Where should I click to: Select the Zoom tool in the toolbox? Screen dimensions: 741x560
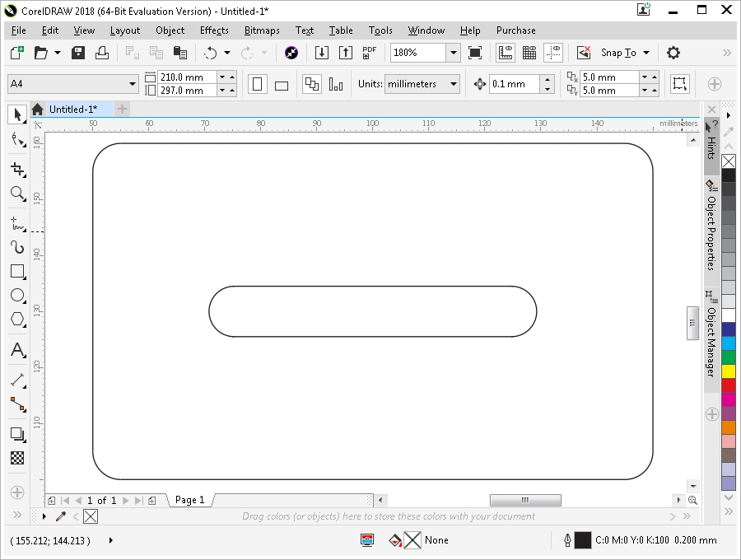point(17,194)
